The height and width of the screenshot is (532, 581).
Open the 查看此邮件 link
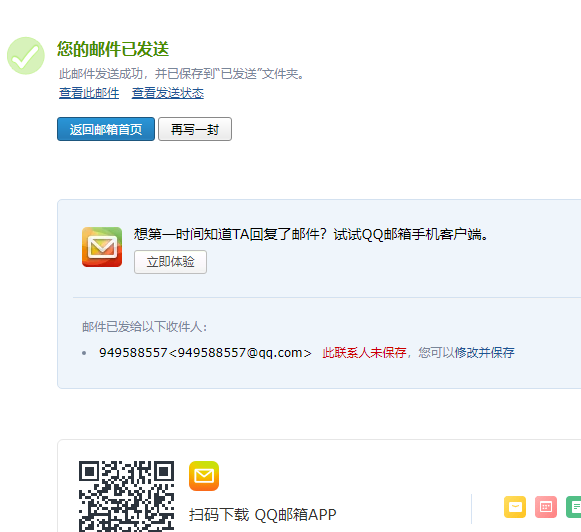click(89, 93)
